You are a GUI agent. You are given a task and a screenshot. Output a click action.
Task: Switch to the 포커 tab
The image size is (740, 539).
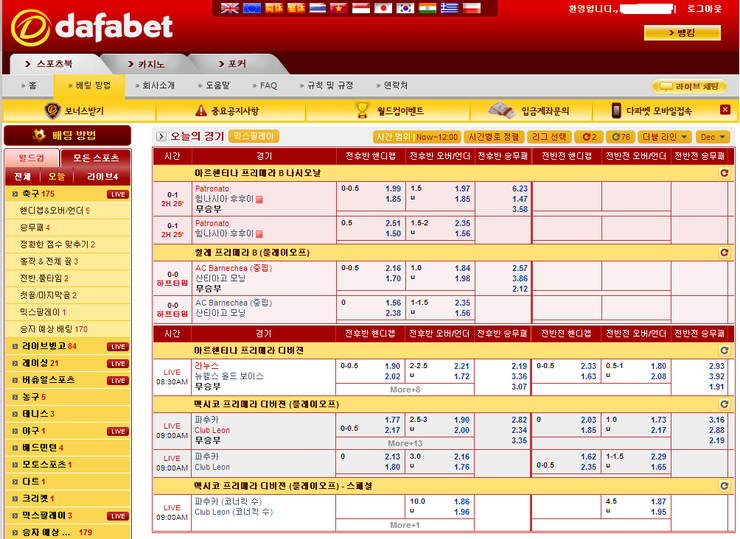pyautogui.click(x=236, y=64)
